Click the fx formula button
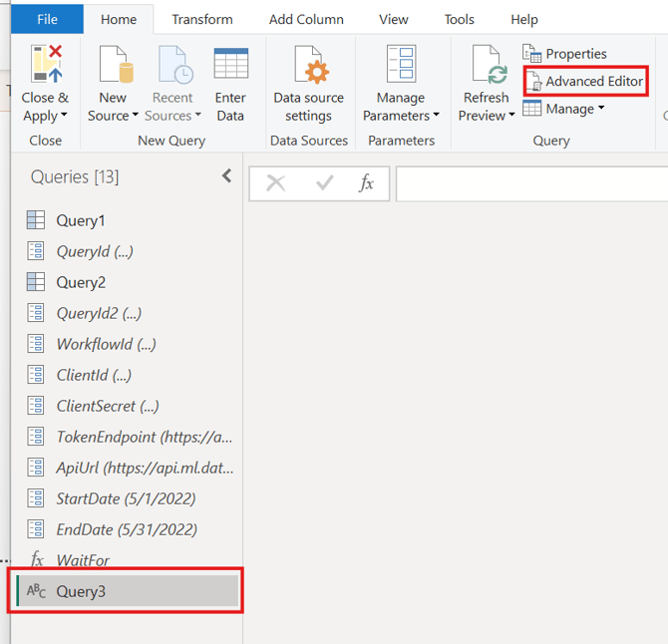 (x=366, y=182)
